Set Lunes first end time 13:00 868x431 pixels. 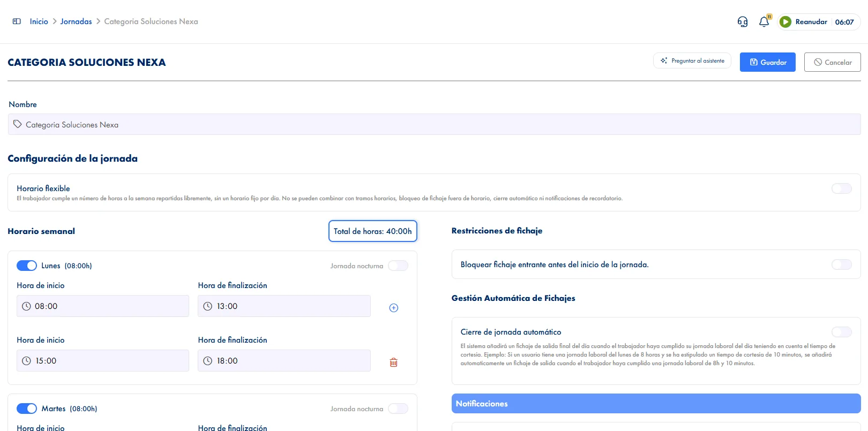(x=284, y=306)
